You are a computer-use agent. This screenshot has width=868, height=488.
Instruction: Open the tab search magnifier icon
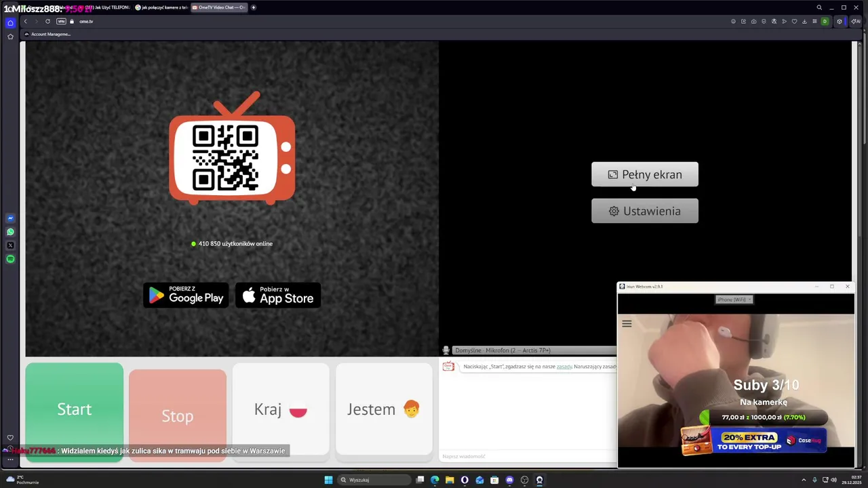point(819,7)
